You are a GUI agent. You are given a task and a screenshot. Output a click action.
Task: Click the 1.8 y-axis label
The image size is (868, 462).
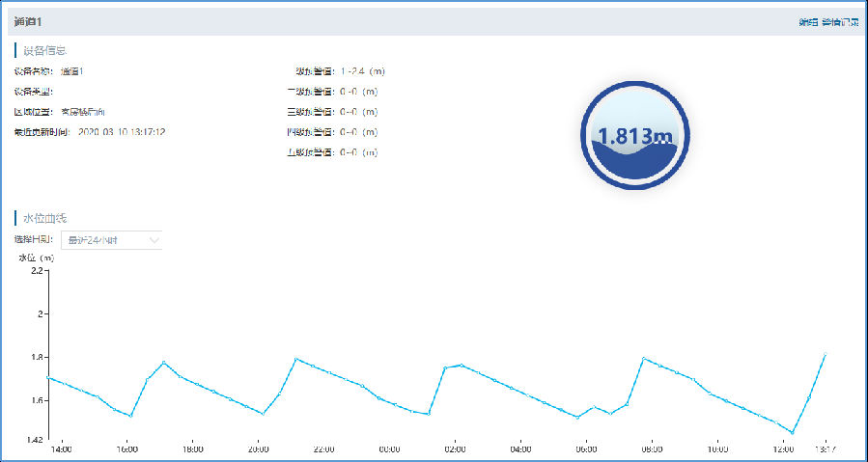(x=37, y=358)
